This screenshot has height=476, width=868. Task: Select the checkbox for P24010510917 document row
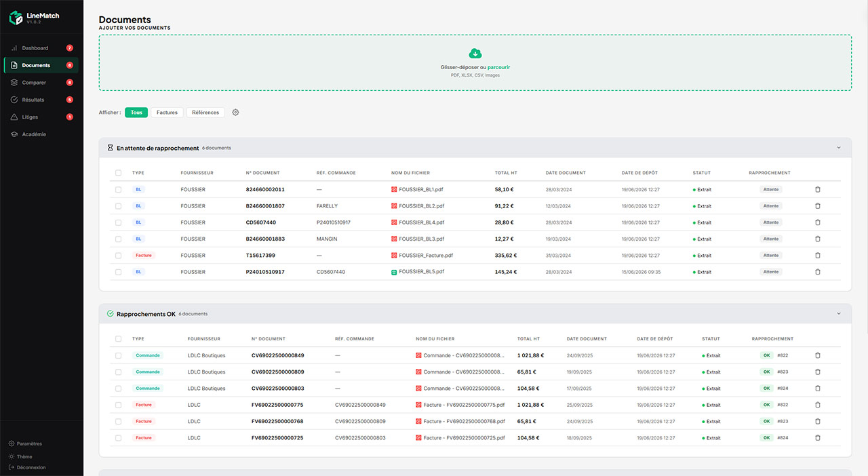(119, 272)
